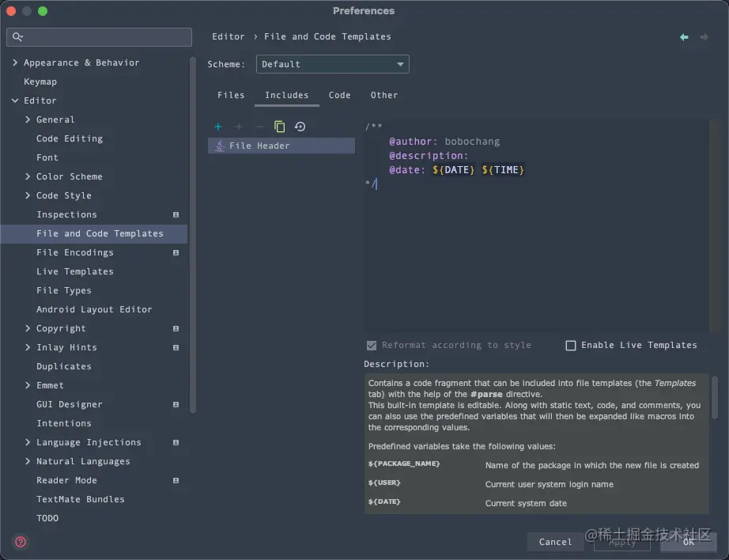Viewport: 729px width, 560px height.
Task: Expand the Code Style node
Action: [x=28, y=195]
